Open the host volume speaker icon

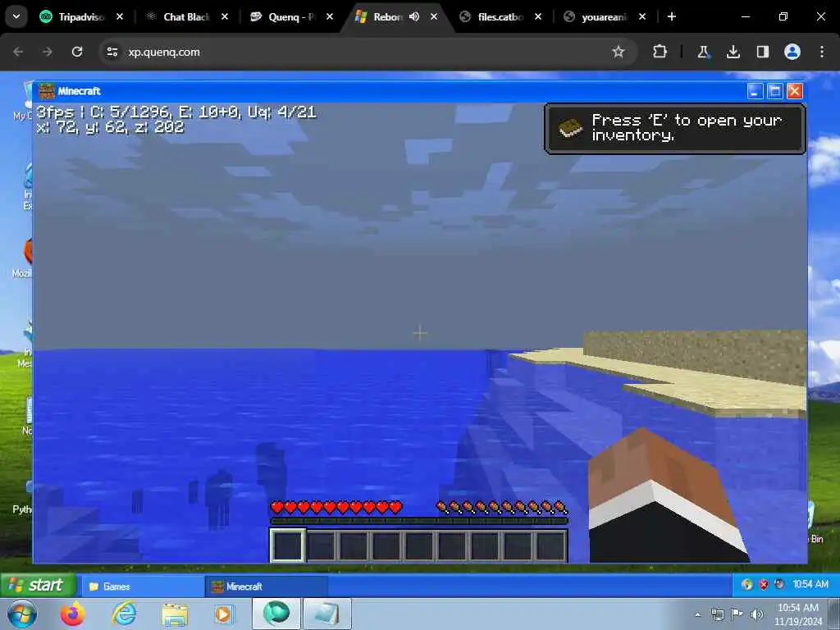tap(756, 614)
